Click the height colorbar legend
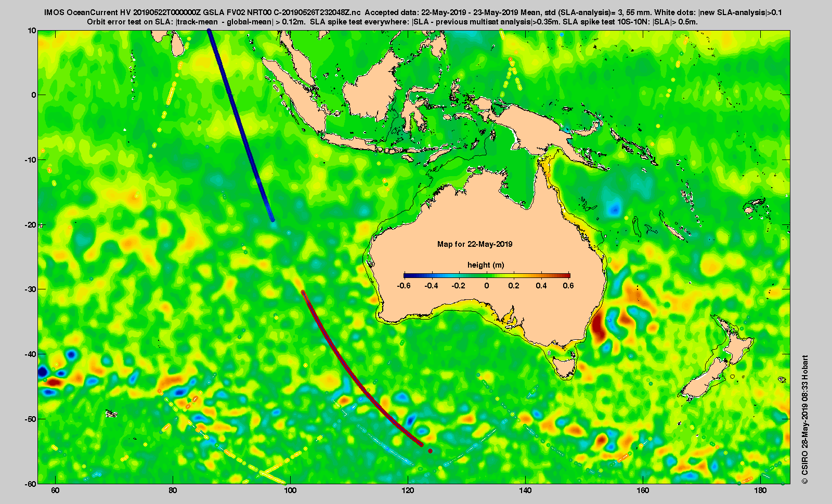Viewport: 832px width, 504px height. click(x=487, y=275)
